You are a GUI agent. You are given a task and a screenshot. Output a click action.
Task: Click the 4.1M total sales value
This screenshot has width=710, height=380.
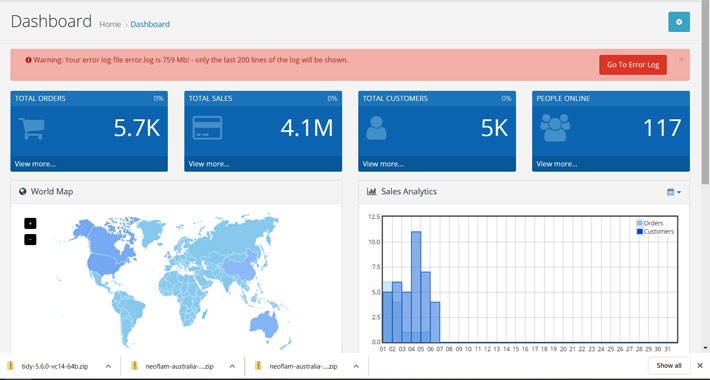pos(307,128)
